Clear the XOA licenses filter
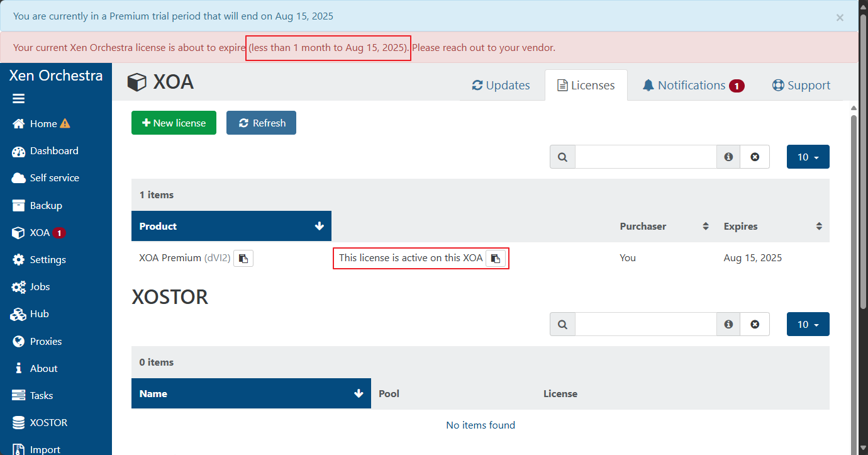Screen dimensions: 868x455 click(x=755, y=157)
